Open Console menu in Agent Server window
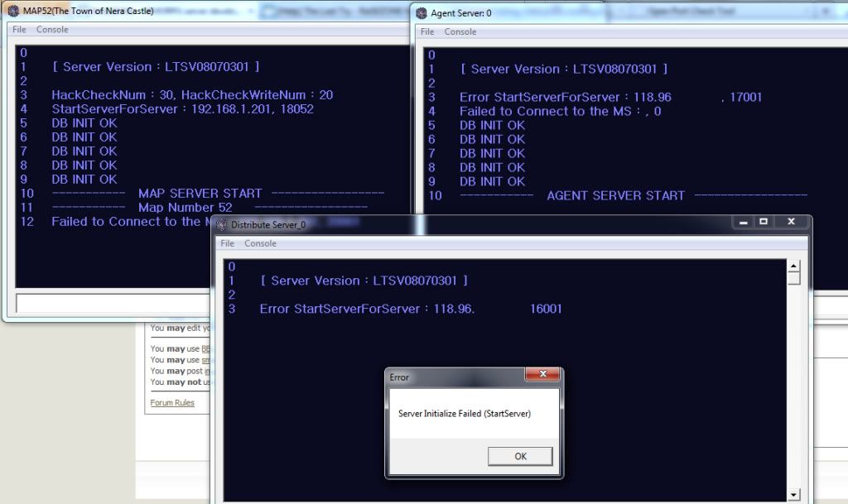 point(460,32)
